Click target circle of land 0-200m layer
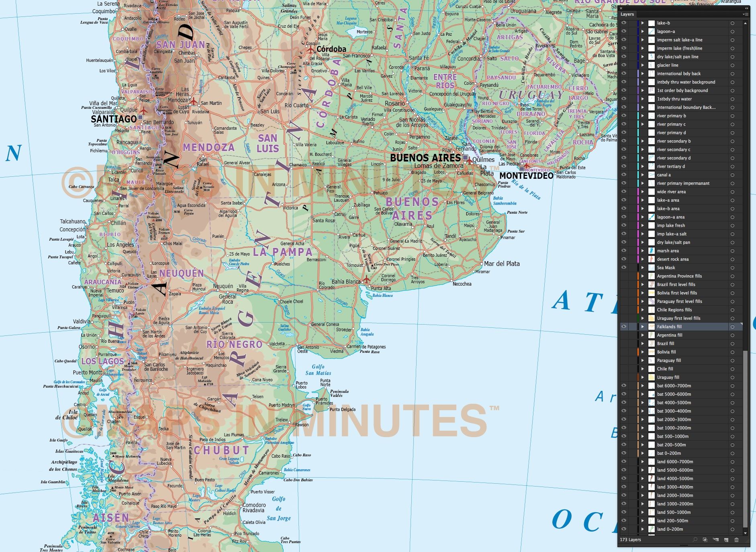 click(732, 529)
